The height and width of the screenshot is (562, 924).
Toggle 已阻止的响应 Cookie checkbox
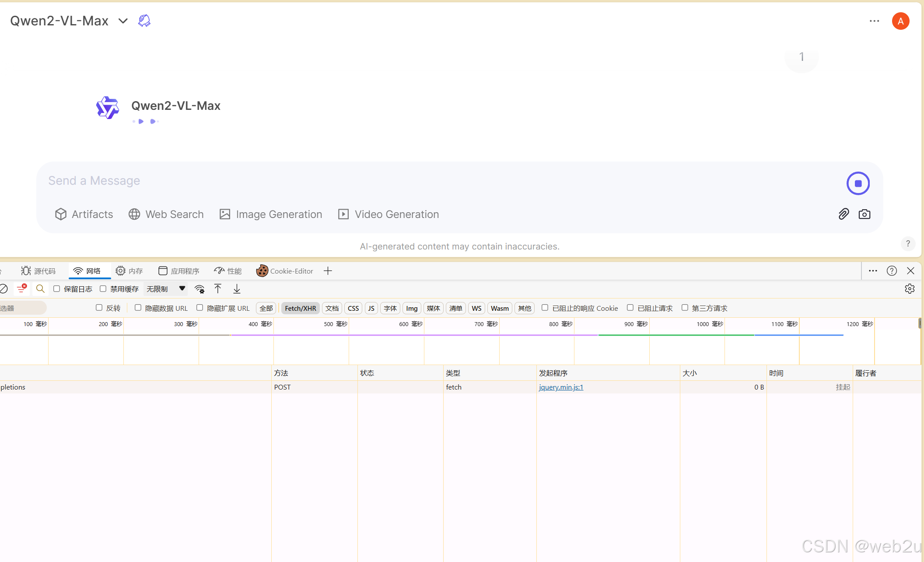pyautogui.click(x=545, y=308)
